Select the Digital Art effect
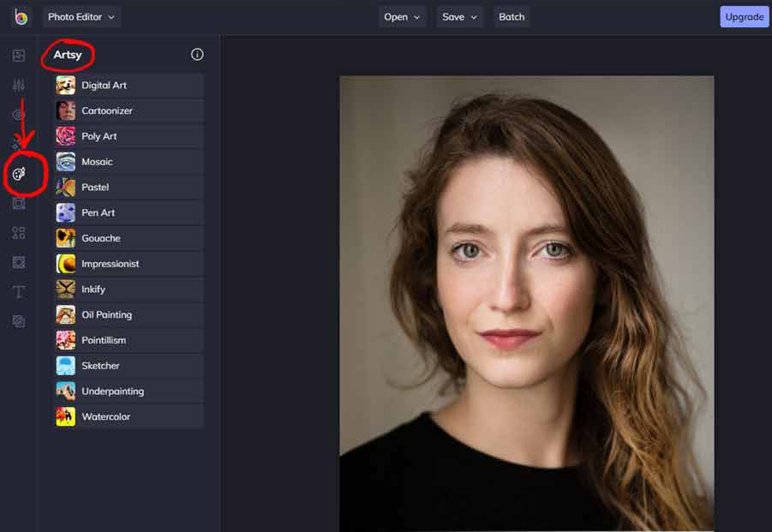This screenshot has height=532, width=772. (x=129, y=85)
